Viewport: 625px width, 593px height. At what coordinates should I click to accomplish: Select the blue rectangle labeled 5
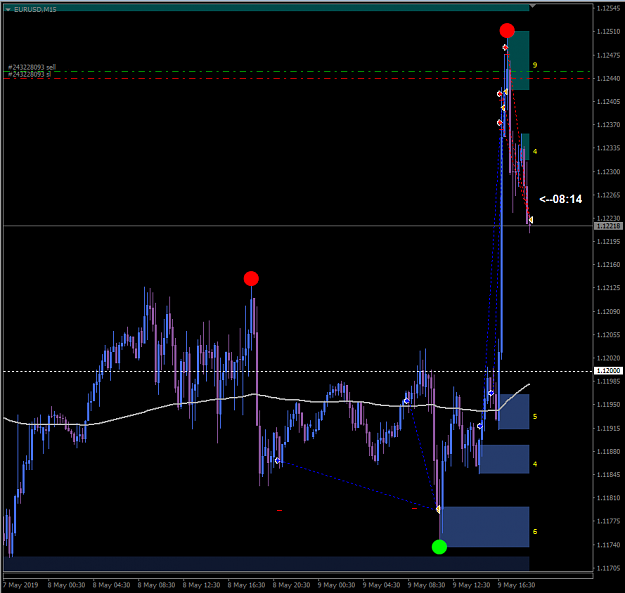coord(514,412)
